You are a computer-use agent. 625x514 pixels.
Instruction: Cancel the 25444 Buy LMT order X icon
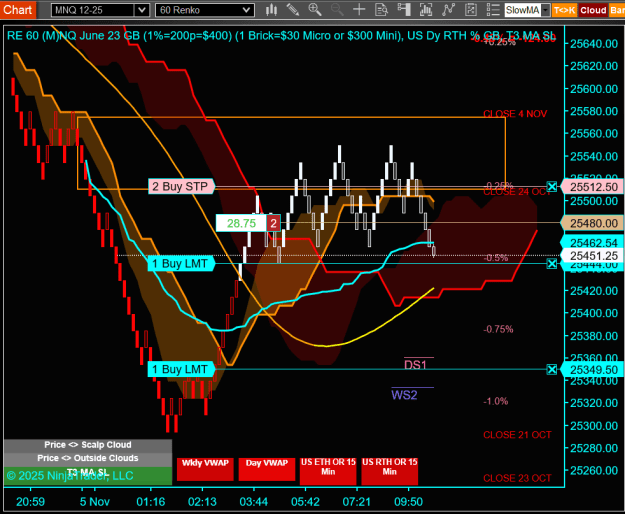[552, 264]
